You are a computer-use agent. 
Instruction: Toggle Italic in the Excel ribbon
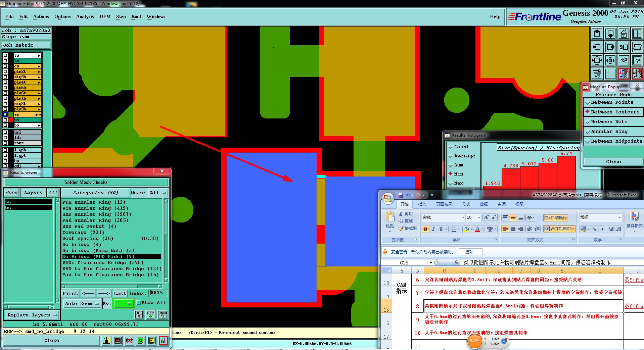point(433,229)
